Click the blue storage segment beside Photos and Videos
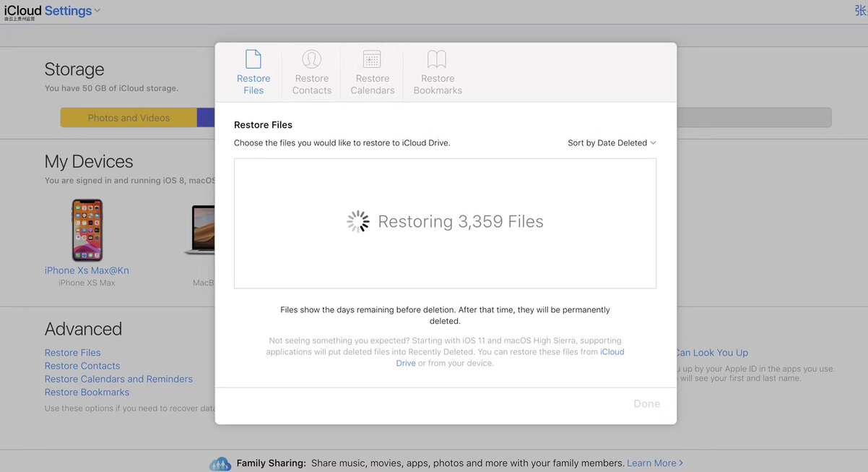This screenshot has height=472, width=868. click(206, 118)
